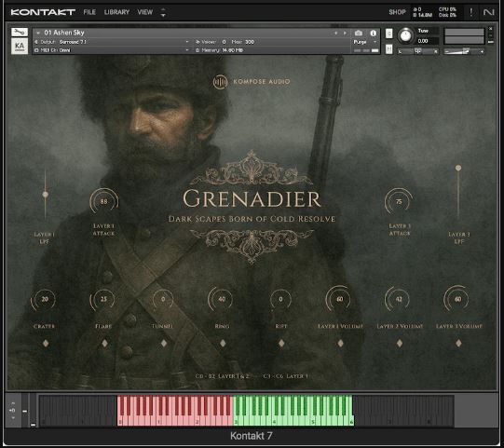Image resolution: width=504 pixels, height=448 pixels.
Task: Click the Kontakt 7 title label
Action: click(251, 436)
